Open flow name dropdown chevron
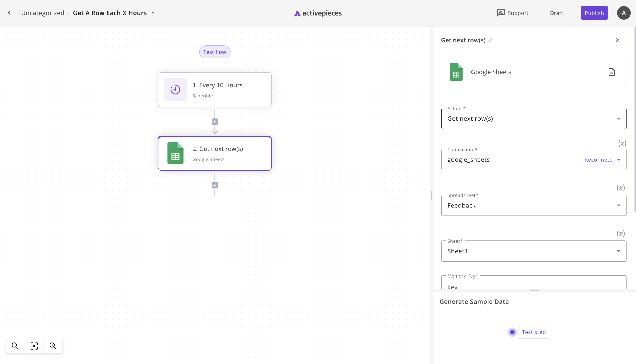 click(153, 13)
